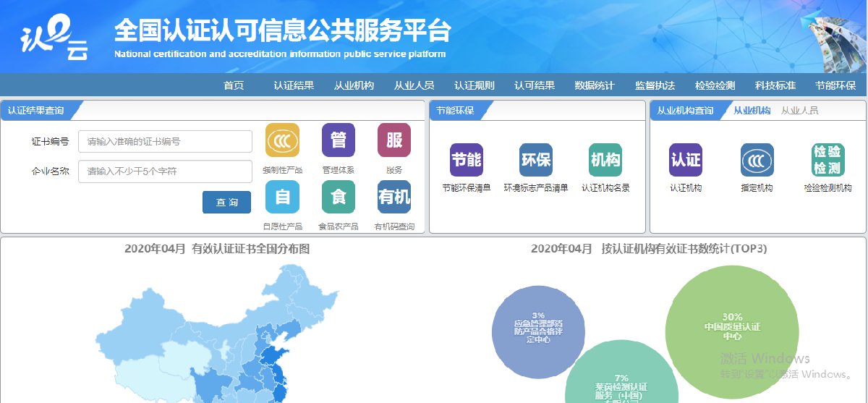Click the purple 管理体系 icon
Image resolution: width=868 pixels, height=403 pixels.
coord(338,140)
